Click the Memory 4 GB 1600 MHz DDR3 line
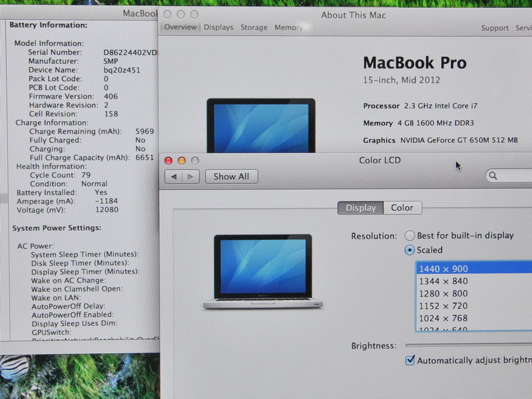 (419, 123)
